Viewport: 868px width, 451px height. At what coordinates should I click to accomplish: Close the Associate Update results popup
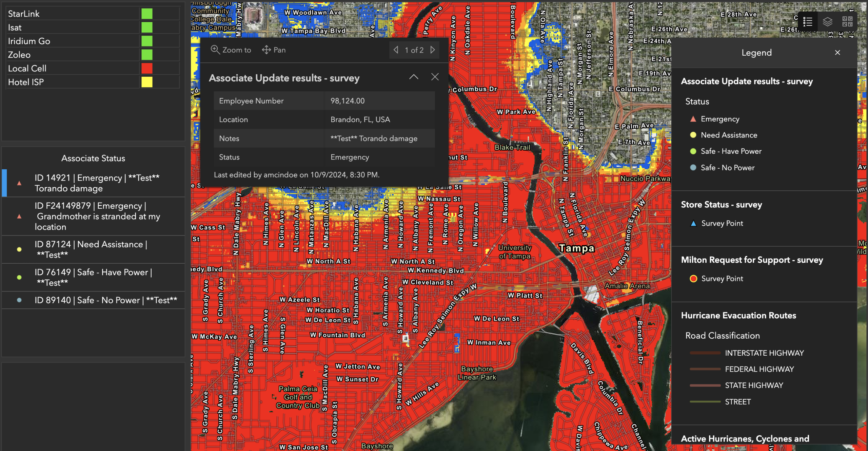435,77
